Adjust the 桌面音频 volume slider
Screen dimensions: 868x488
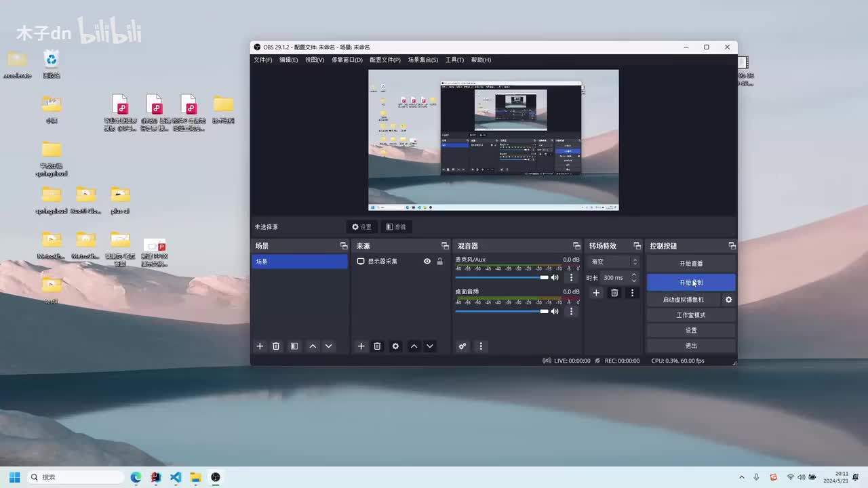502,311
